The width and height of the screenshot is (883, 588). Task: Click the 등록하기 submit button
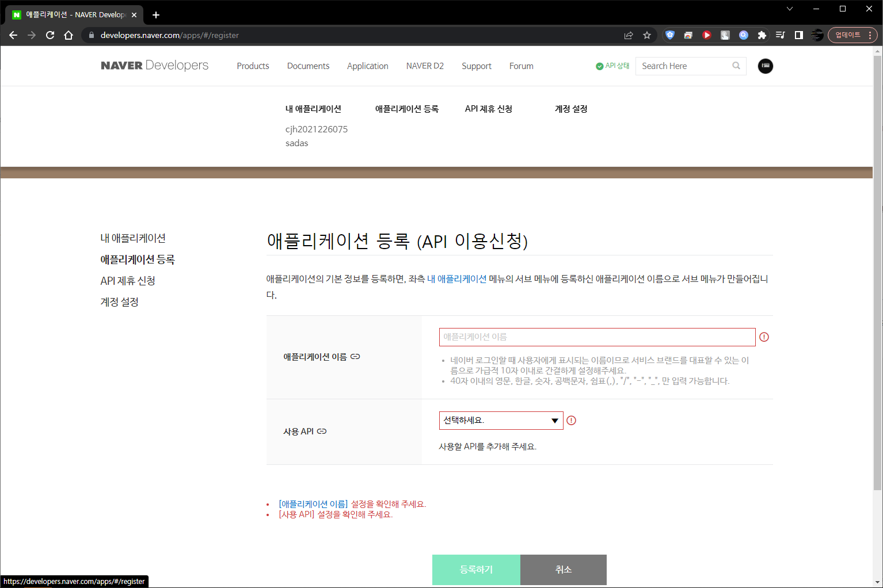pyautogui.click(x=476, y=569)
